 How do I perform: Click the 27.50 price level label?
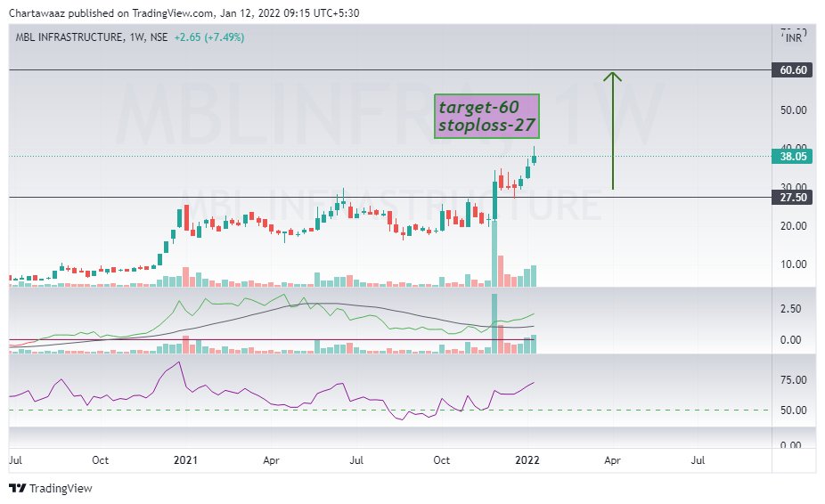(x=793, y=198)
